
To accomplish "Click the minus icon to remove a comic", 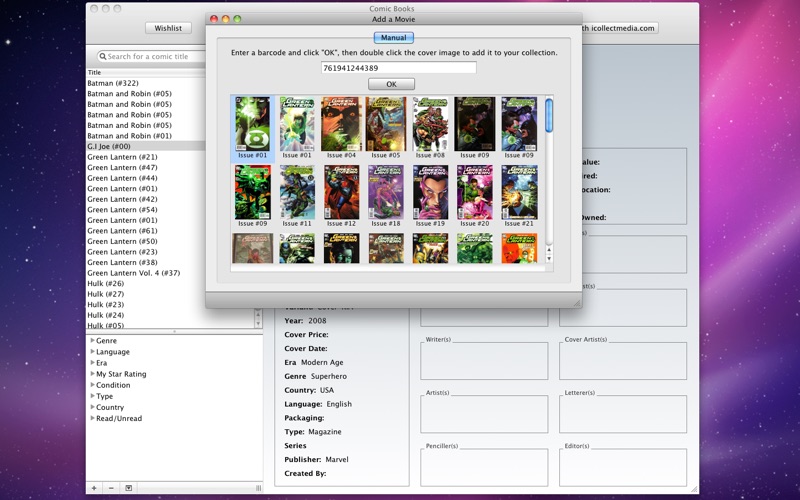I will 111,488.
